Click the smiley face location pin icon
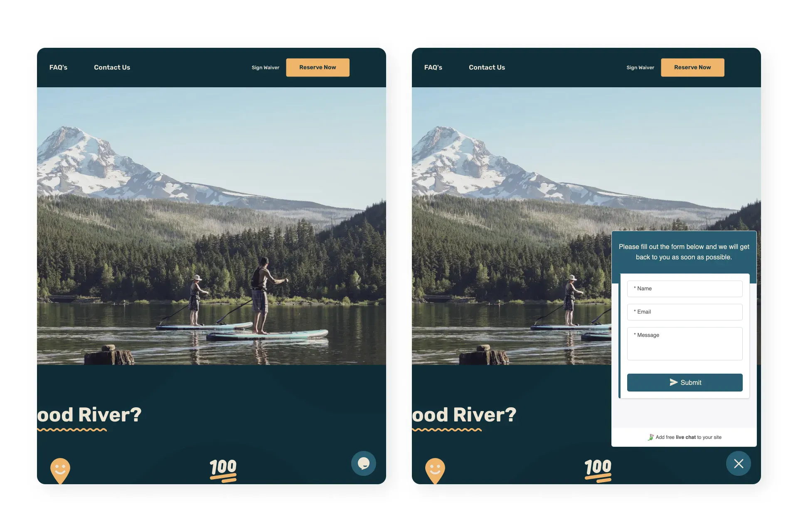 [59, 469]
